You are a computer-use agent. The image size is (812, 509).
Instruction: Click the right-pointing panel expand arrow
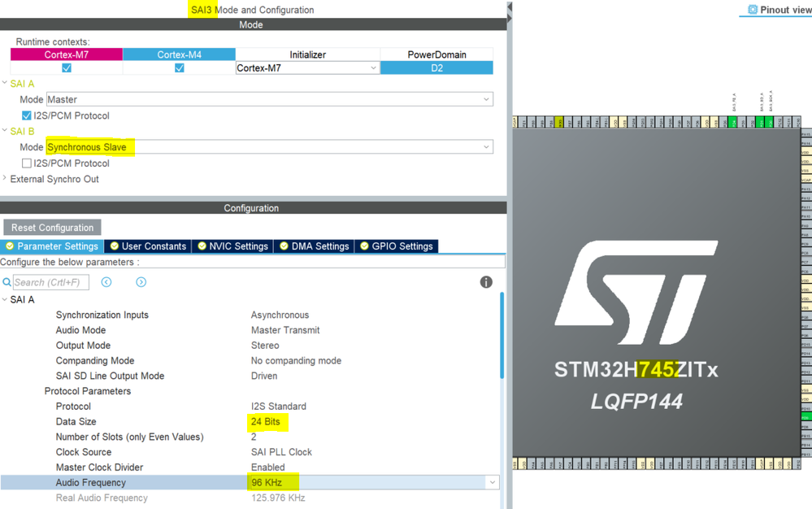click(510, 19)
